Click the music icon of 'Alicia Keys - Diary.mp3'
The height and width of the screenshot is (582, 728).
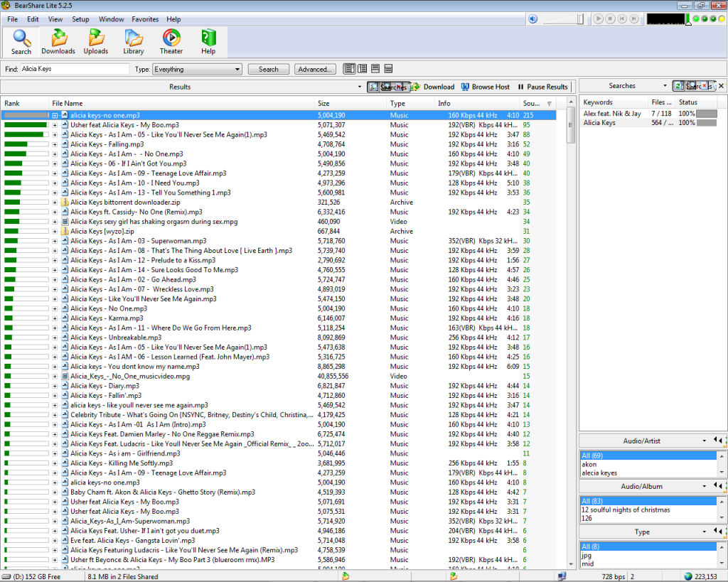(x=65, y=386)
